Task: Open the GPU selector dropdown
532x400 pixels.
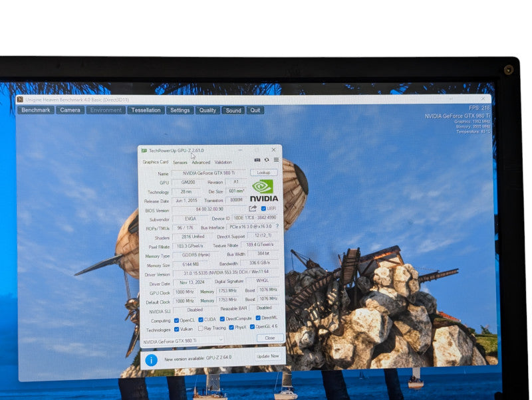Action: coord(184,341)
